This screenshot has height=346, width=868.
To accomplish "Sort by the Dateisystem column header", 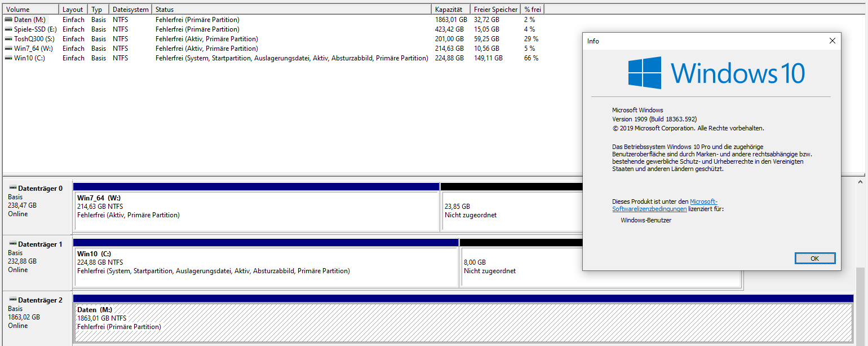I will coord(131,10).
